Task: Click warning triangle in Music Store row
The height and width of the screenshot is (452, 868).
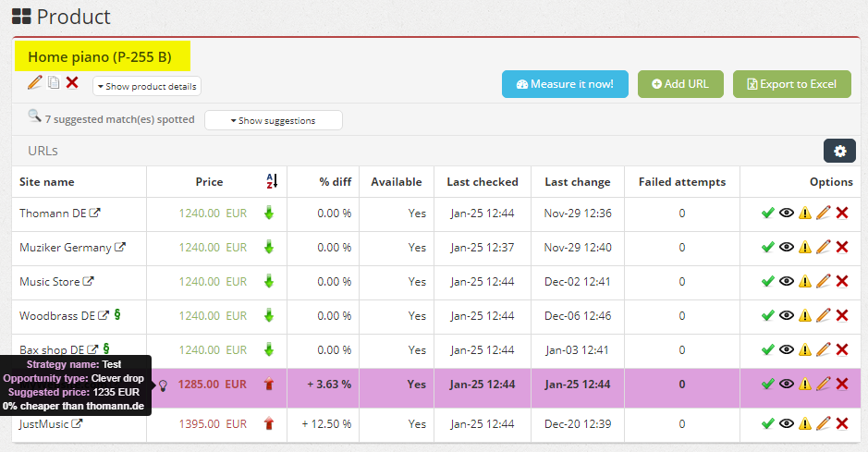Action: [805, 282]
